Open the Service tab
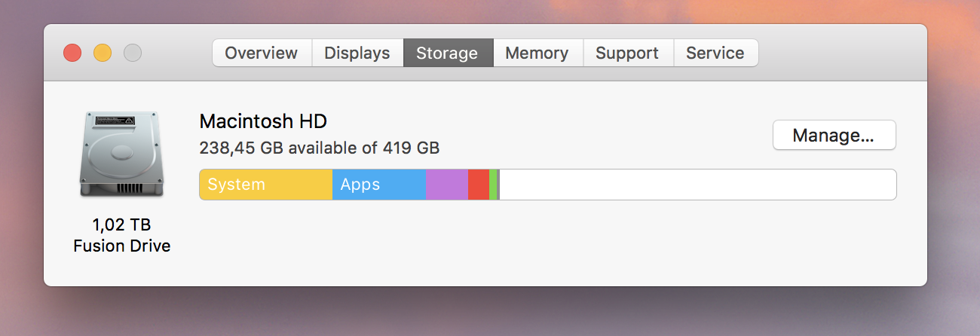Screen dimensions: 980x336 point(715,53)
